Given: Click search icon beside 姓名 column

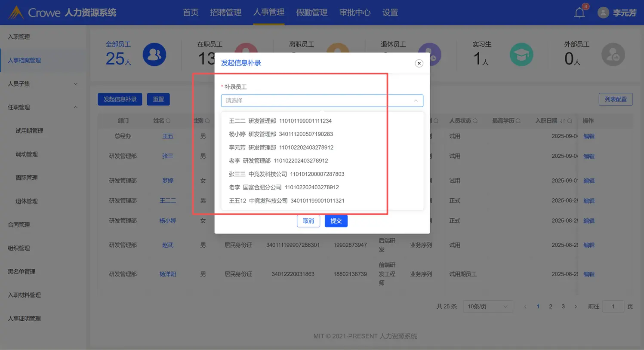Looking at the screenshot, I should pos(168,121).
